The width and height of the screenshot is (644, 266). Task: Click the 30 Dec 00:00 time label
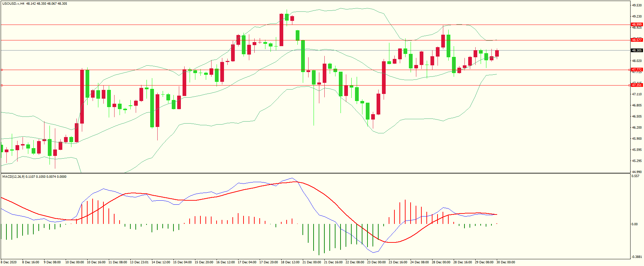506,262
